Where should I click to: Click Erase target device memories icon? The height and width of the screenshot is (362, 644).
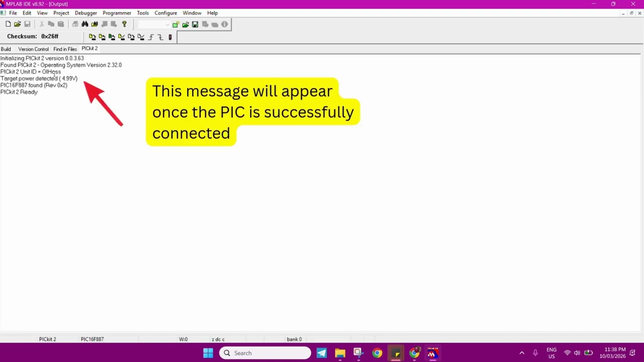coord(131,37)
